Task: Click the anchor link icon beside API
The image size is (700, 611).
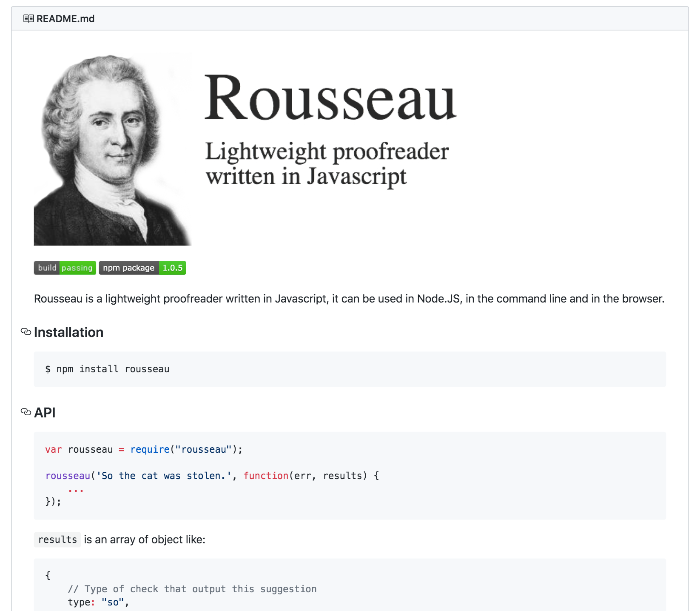Action: tap(26, 411)
